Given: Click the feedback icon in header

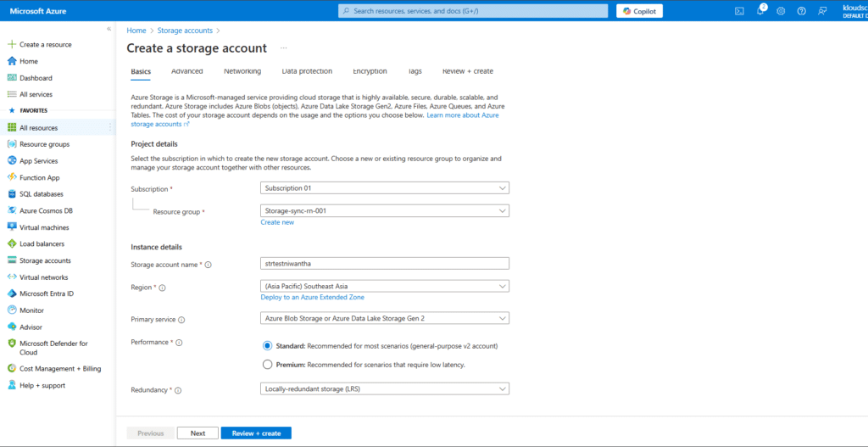Looking at the screenshot, I should [821, 11].
